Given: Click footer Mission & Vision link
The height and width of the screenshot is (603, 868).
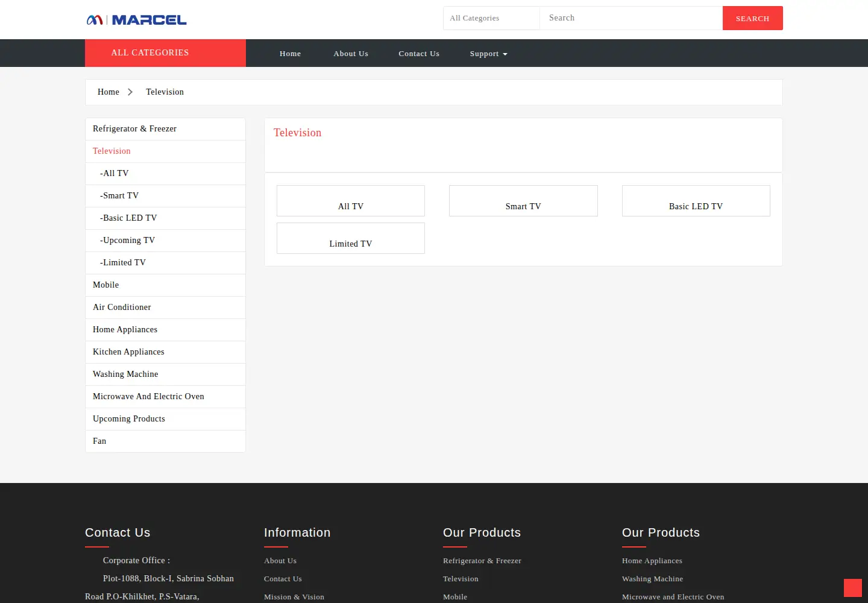Looking at the screenshot, I should (294, 597).
